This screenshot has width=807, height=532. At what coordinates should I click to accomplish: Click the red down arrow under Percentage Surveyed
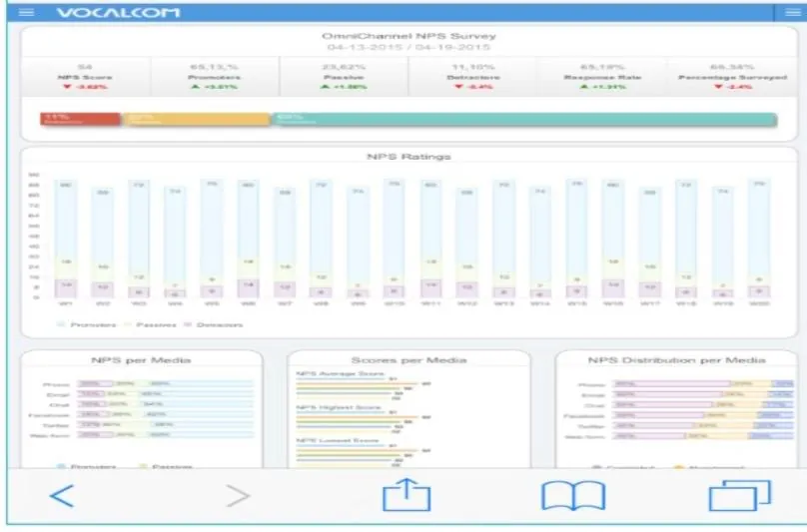click(718, 87)
